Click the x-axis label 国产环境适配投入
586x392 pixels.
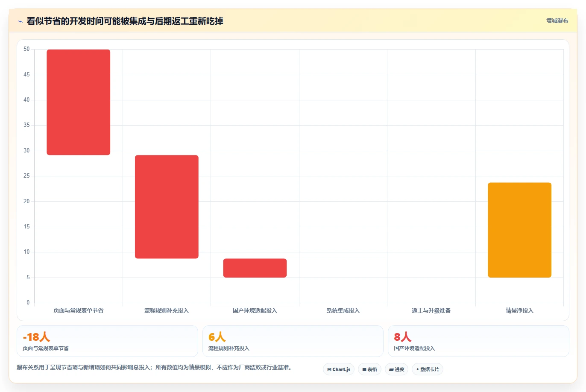(x=255, y=310)
